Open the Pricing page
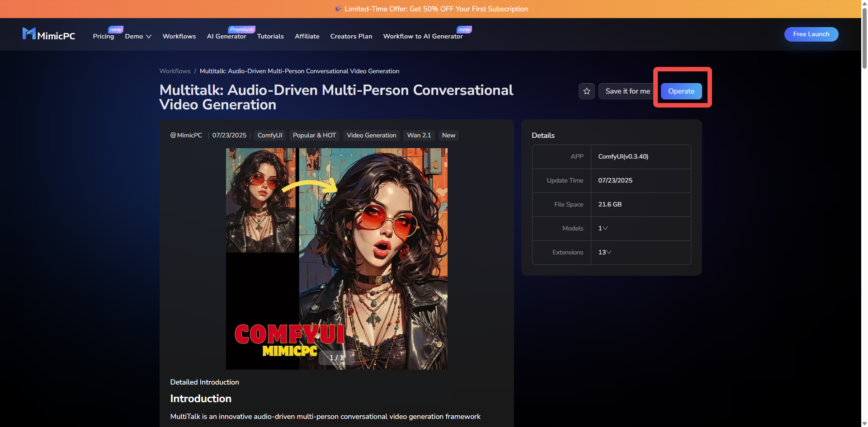This screenshot has width=868, height=427. tap(104, 36)
